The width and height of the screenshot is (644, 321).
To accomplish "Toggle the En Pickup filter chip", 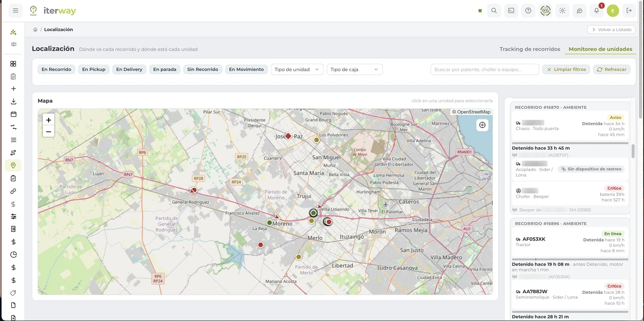I will (94, 69).
